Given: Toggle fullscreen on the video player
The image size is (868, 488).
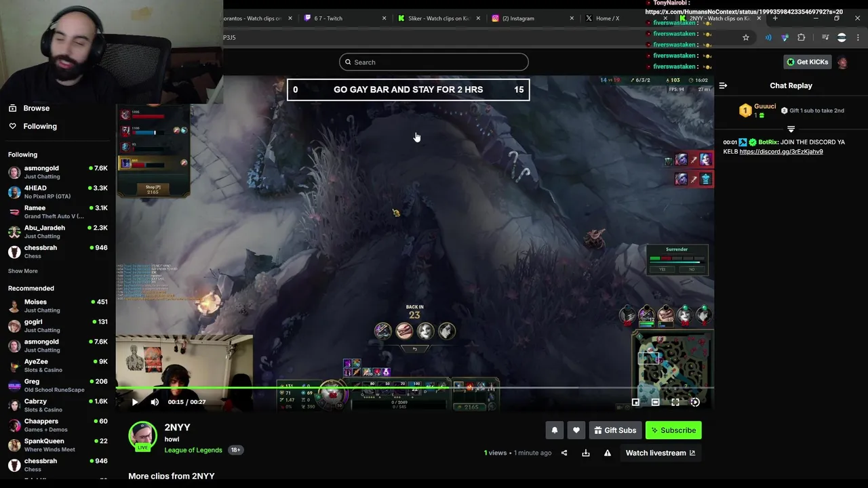Looking at the screenshot, I should [x=675, y=402].
